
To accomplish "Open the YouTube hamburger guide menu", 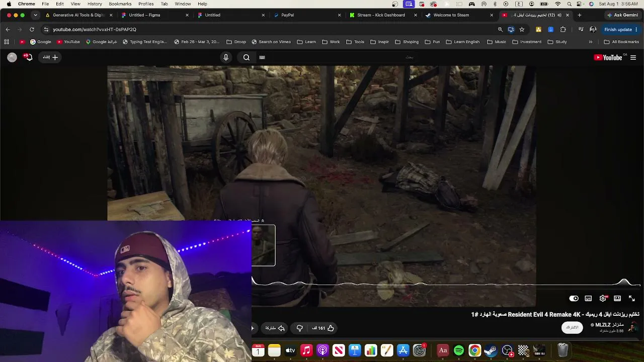I will click(633, 57).
